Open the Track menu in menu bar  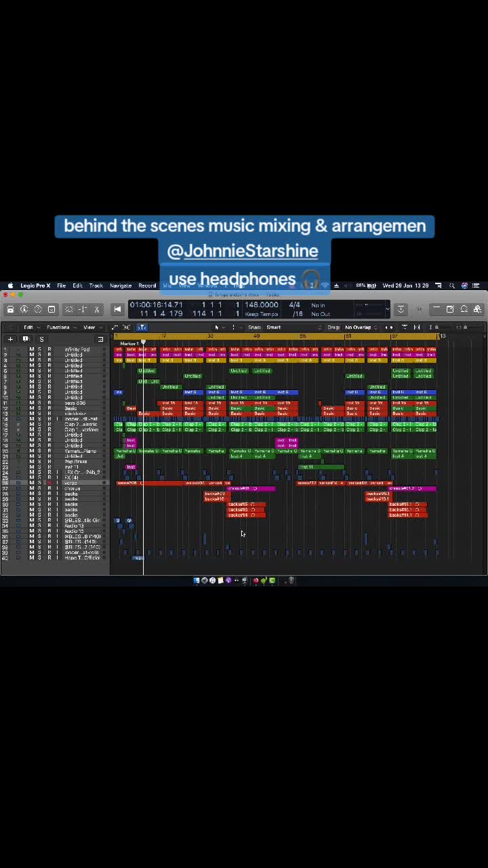coord(96,285)
